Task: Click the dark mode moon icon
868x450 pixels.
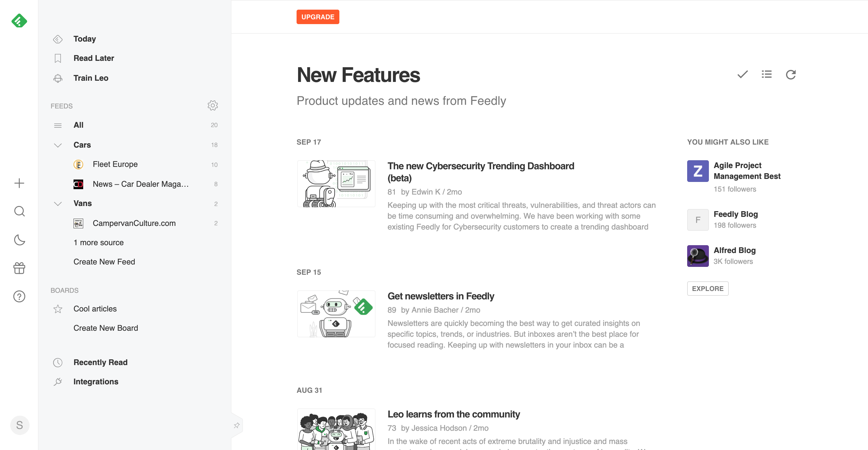Action: pos(20,240)
